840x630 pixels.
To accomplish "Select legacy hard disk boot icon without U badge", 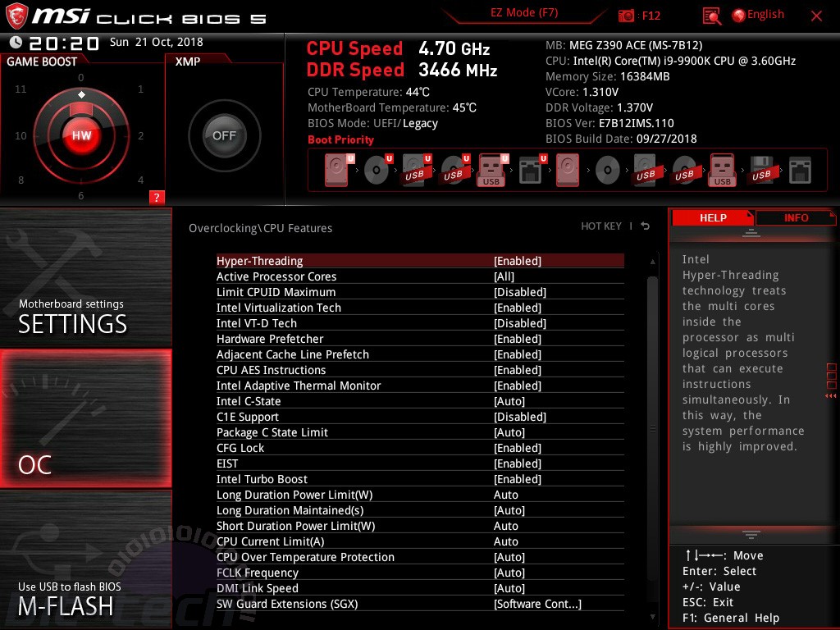I will tap(568, 170).
